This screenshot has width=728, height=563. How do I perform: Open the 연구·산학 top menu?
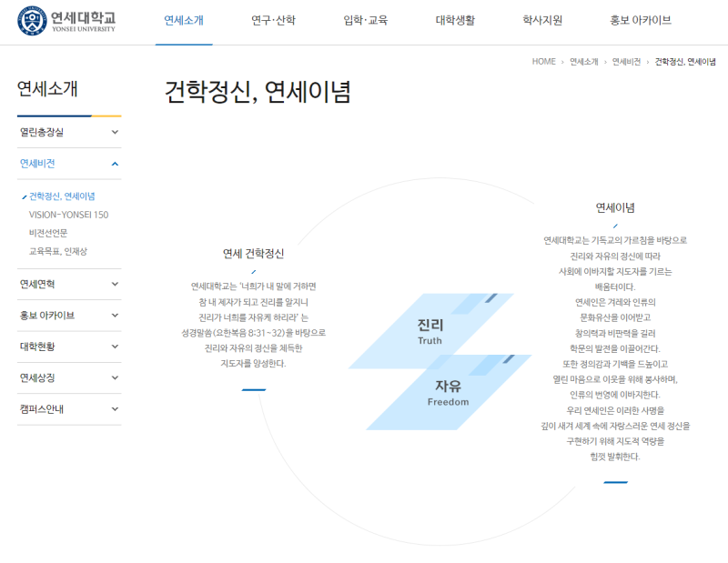274,20
